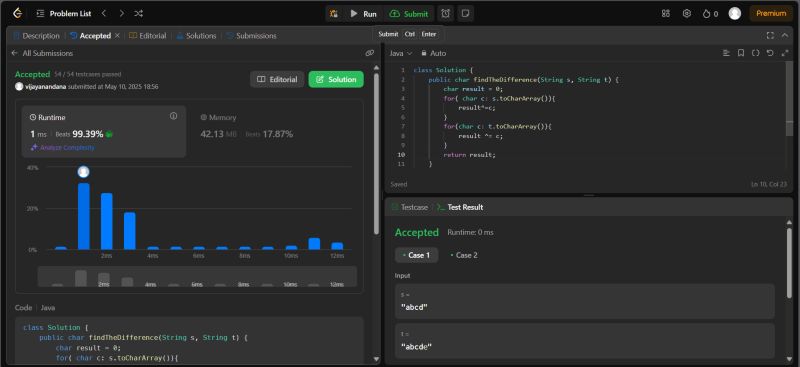Click the Editorial button under Accepted
Screen dimensions: 800x367
[277, 80]
